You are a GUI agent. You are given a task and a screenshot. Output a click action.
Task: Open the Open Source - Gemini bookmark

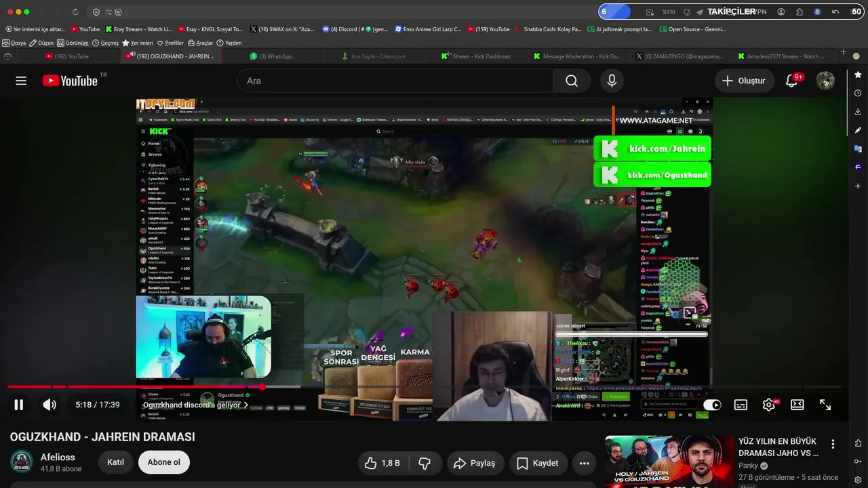[x=692, y=29]
